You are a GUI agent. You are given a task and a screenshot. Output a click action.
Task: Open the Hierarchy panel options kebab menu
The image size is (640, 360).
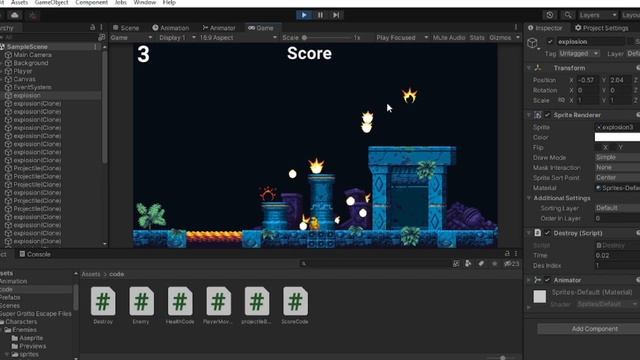click(x=101, y=27)
